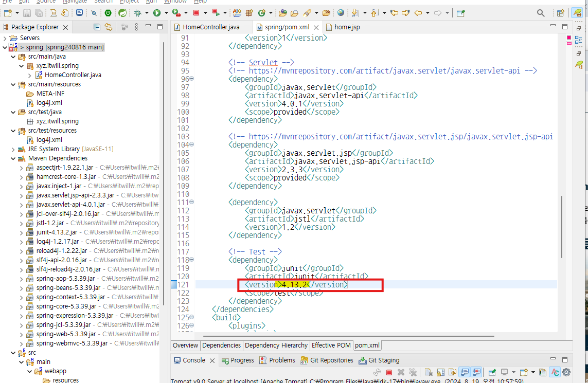Select the Spring perspective button top right
The image size is (588, 383).
pos(578,13)
